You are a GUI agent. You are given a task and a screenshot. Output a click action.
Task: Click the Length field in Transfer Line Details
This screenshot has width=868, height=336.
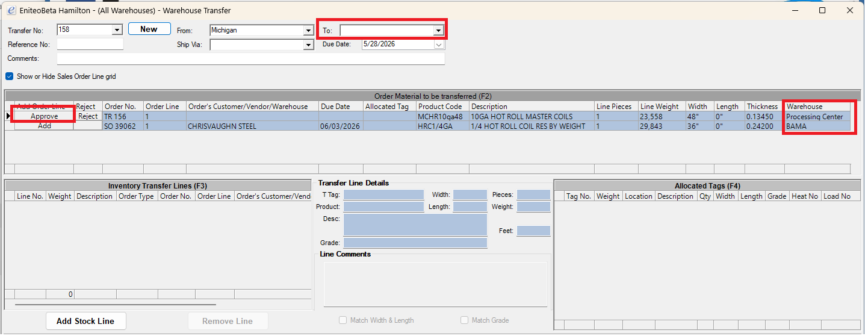pyautogui.click(x=470, y=207)
